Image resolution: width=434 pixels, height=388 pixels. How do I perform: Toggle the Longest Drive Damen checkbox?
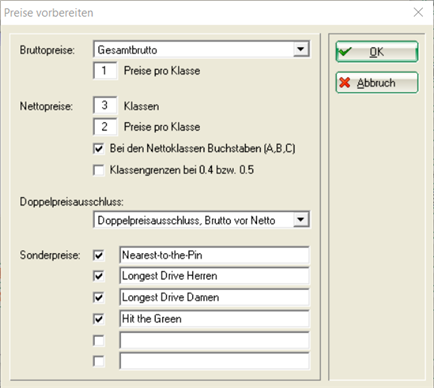tap(99, 297)
